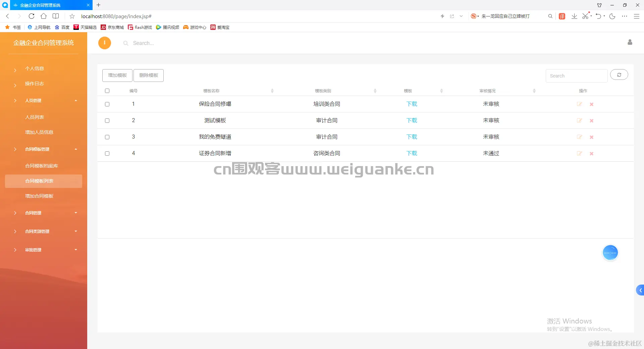644x349 pixels.
Task: Open the 百度 bookmark
Action: pos(62,27)
